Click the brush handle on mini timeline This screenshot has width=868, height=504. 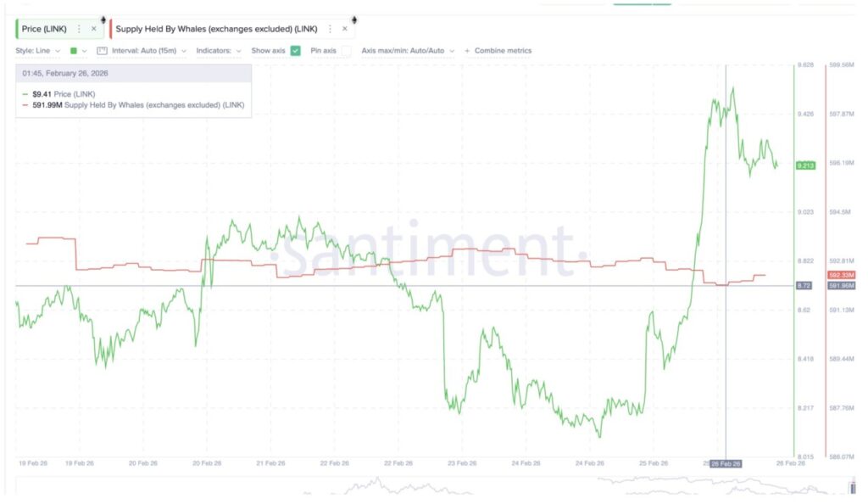pyautogui.click(x=853, y=486)
